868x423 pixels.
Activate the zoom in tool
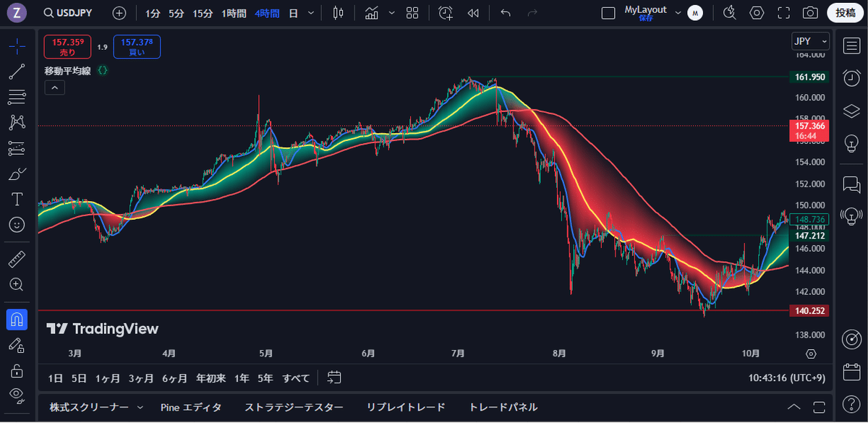(17, 284)
